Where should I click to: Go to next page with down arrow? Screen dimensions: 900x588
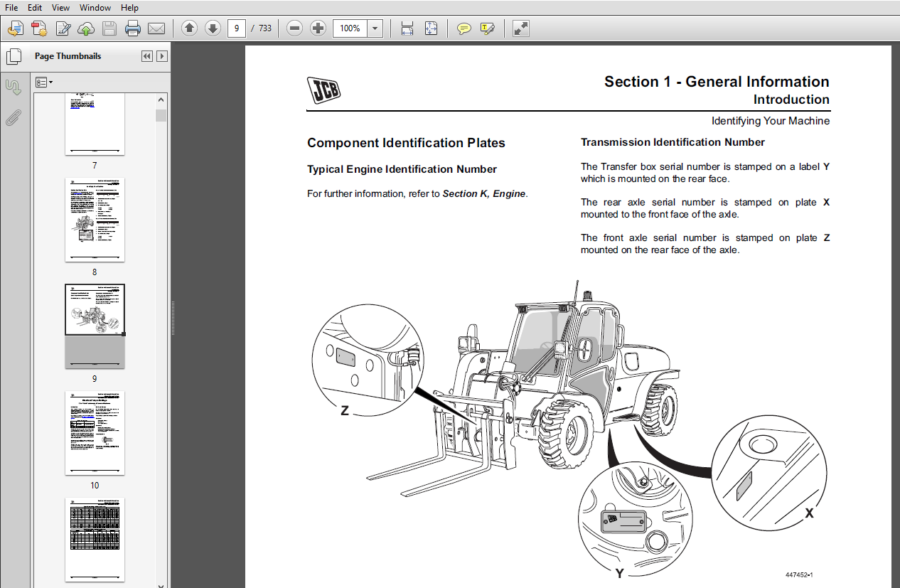coord(213,28)
